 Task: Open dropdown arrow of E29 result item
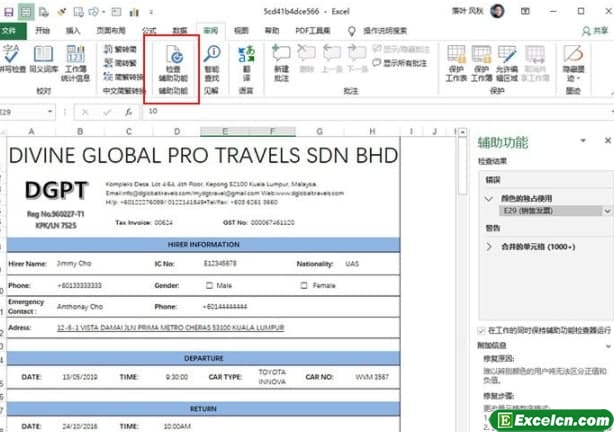(607, 211)
